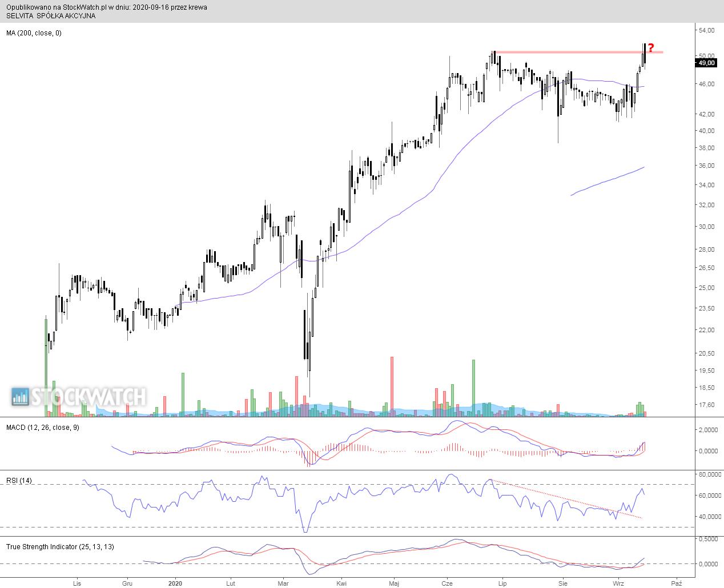
Task: Click the Maj month label on time axis
Action: 394,583
